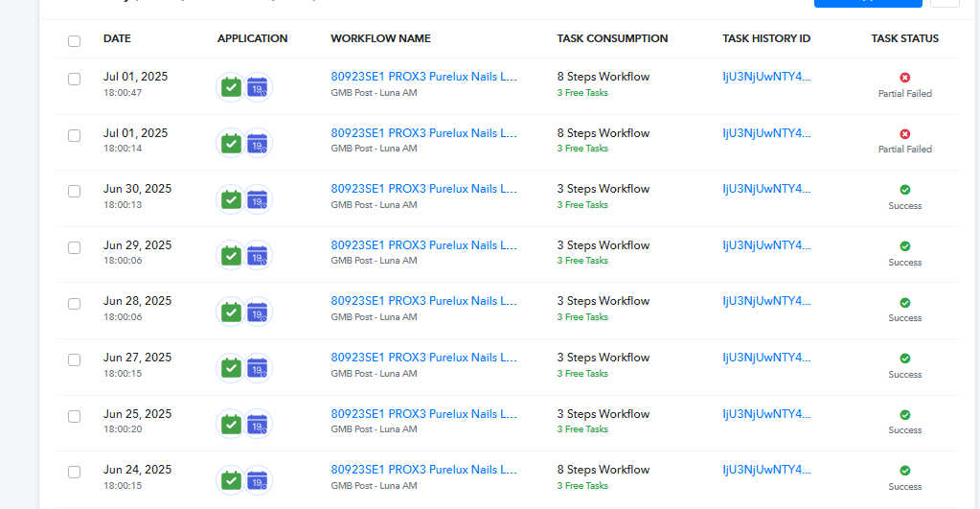Click the red Partial Failed icon in the Jul 01 18:00:47 row

tap(905, 78)
